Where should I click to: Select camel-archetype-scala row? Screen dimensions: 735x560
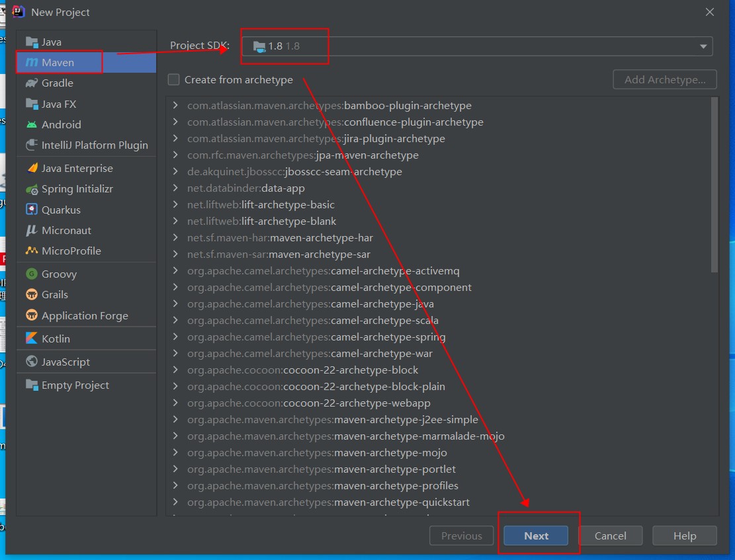[439, 320]
